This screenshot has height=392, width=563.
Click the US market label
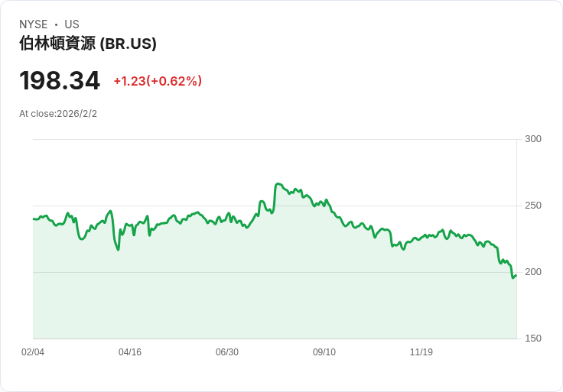pos(72,24)
